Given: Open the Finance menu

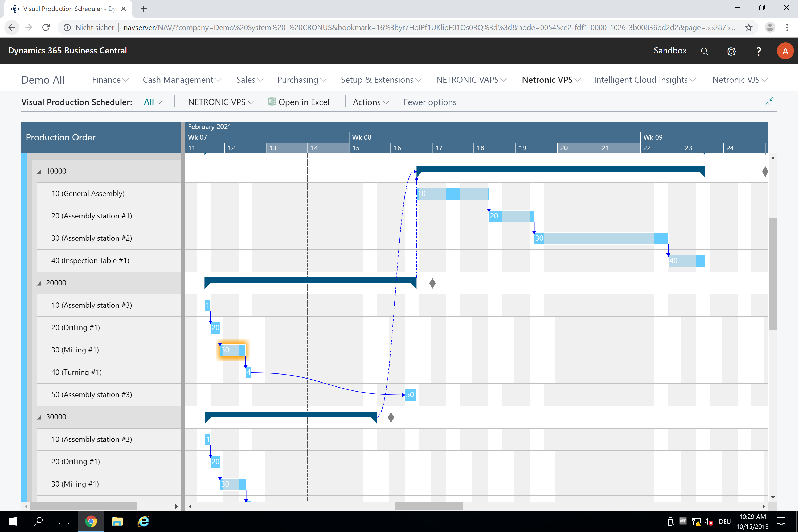Looking at the screenshot, I should (x=110, y=80).
